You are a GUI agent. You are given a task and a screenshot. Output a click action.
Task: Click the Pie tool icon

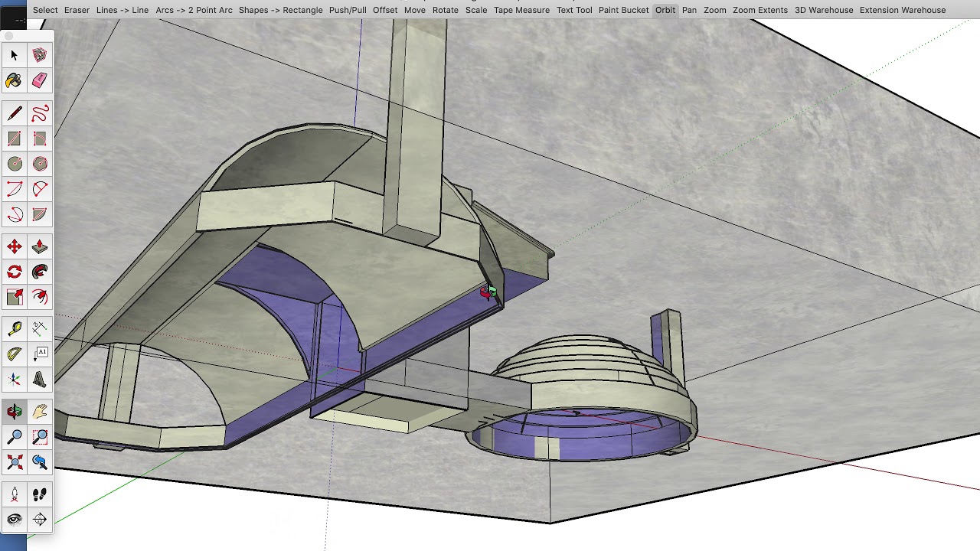tap(40, 214)
